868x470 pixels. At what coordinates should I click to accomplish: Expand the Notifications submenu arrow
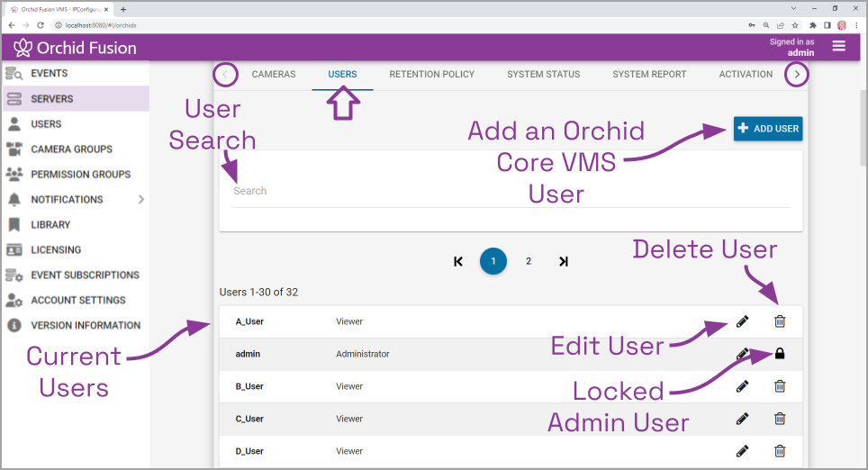[x=140, y=200]
